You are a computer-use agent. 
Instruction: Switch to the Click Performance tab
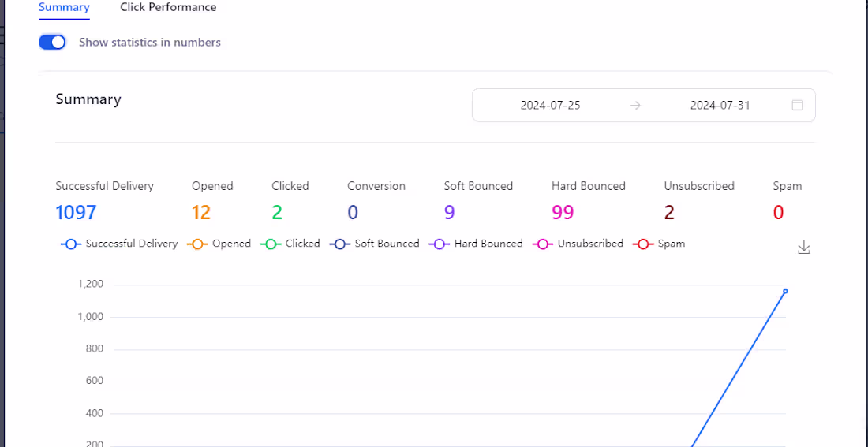click(168, 7)
